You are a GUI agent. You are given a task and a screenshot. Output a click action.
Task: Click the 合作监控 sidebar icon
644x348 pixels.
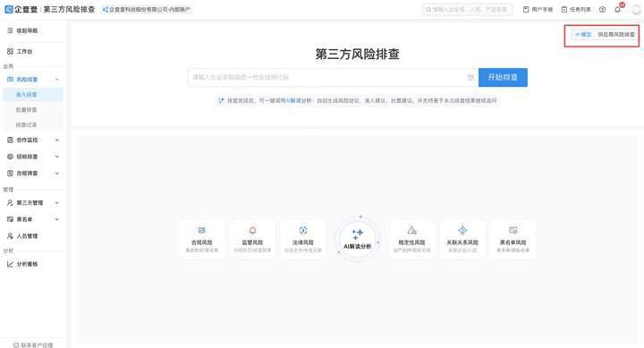pyautogui.click(x=10, y=140)
